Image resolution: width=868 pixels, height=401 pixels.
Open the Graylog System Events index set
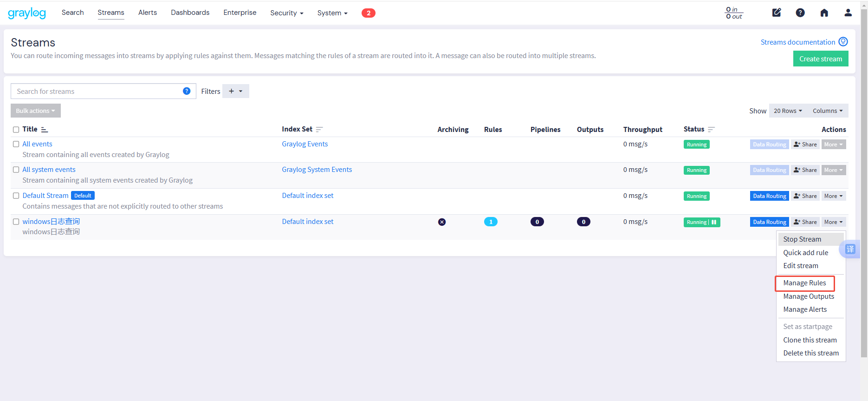tap(317, 170)
